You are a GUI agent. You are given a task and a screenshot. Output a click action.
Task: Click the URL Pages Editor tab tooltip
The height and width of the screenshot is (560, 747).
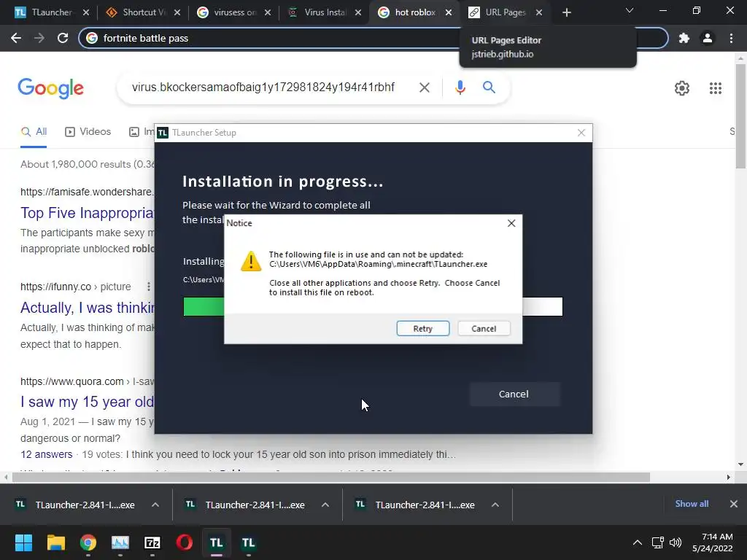click(548, 47)
